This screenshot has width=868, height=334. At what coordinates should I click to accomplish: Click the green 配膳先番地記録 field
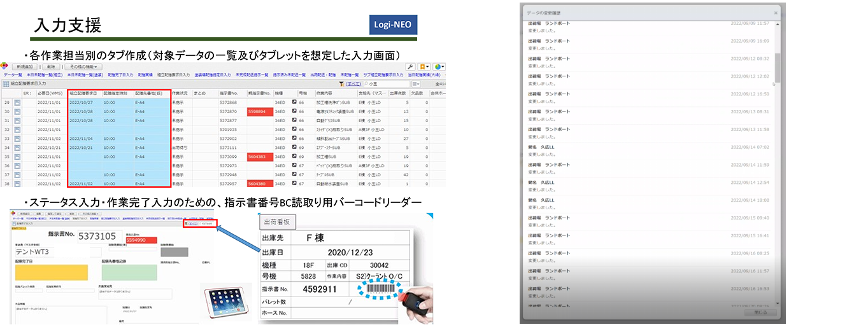[x=129, y=272]
